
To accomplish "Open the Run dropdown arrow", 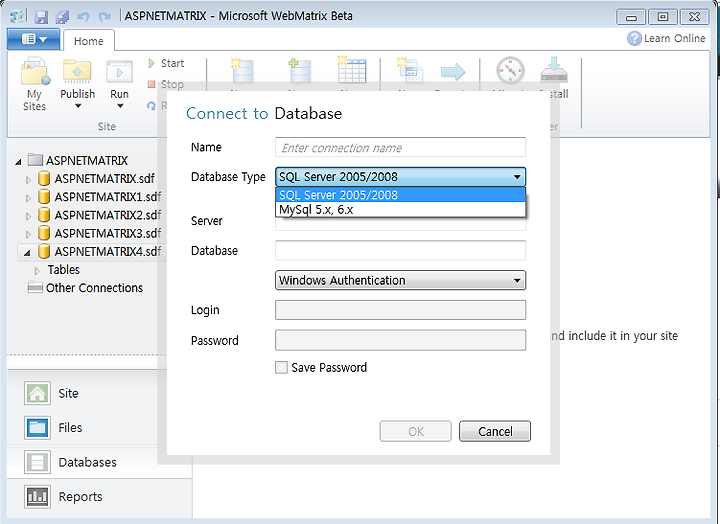I will (x=120, y=106).
